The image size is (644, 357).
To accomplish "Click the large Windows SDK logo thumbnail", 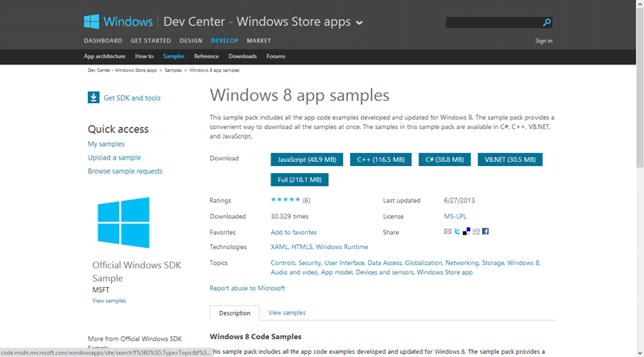I will [123, 222].
